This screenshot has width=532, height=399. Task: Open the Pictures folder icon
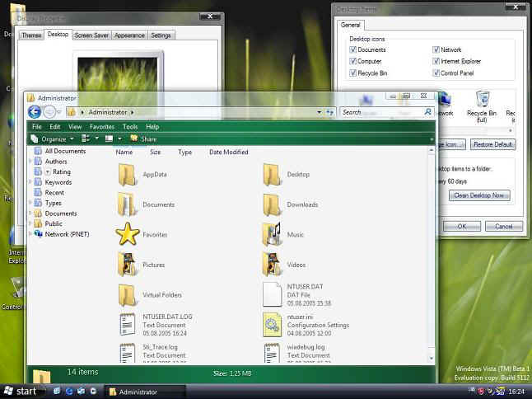pyautogui.click(x=128, y=264)
